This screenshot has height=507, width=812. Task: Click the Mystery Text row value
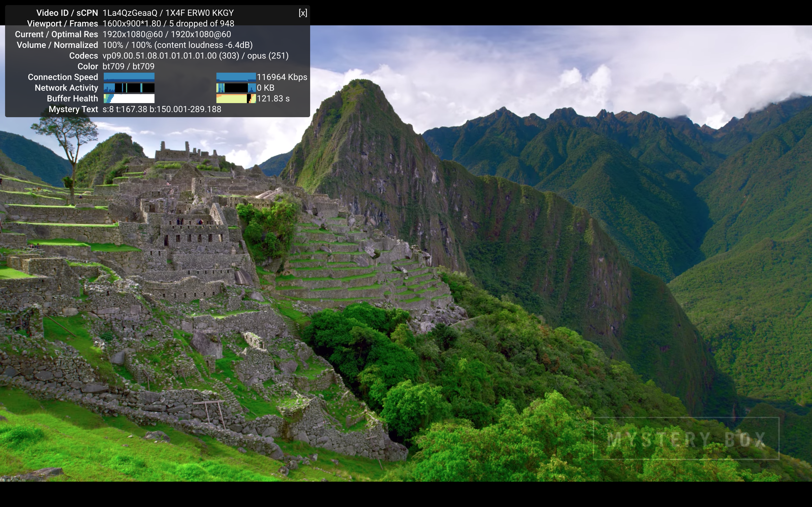coord(162,109)
